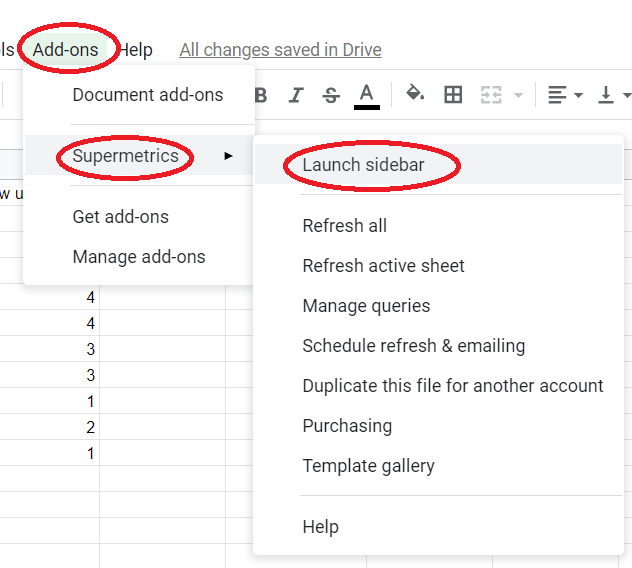The image size is (632, 568).
Task: Open Schedule refresh & emailing
Action: (x=438, y=345)
